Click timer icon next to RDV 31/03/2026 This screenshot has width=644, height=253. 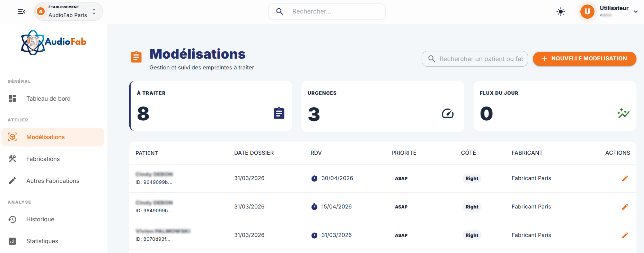[314, 235]
